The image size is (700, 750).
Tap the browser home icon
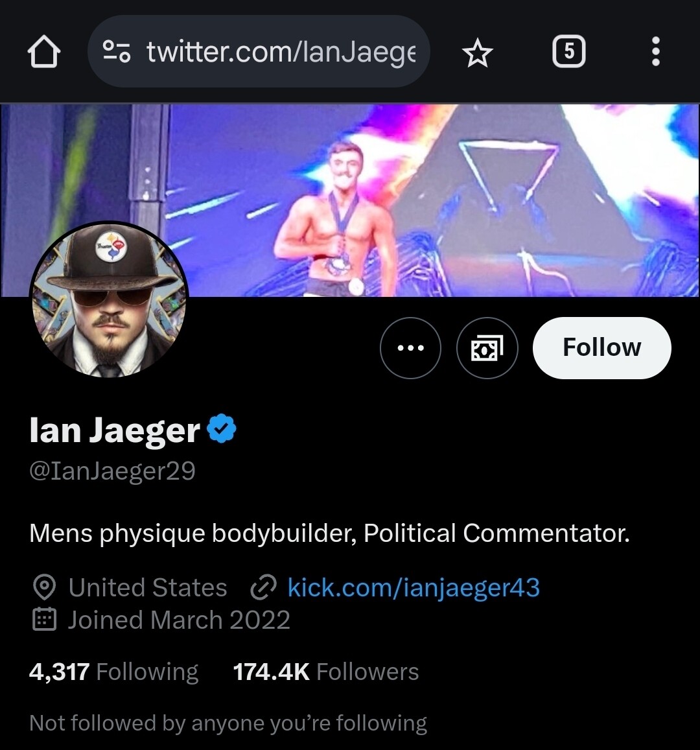click(44, 51)
